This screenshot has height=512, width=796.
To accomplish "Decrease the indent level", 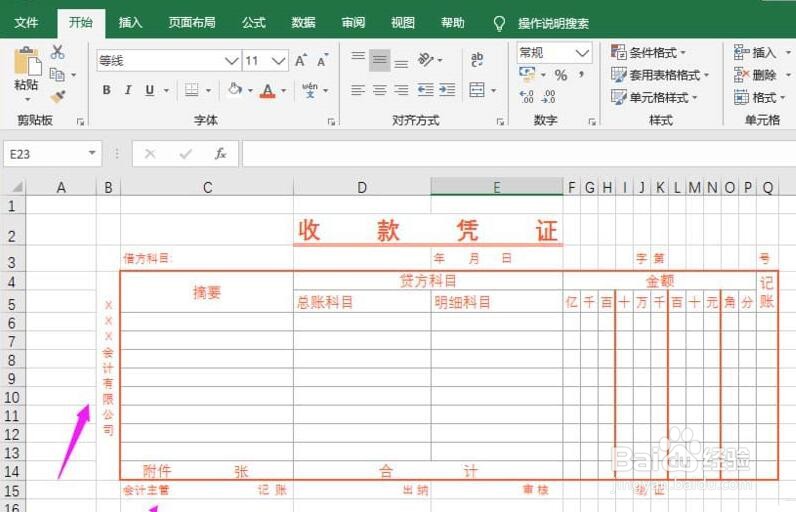I will [x=425, y=90].
